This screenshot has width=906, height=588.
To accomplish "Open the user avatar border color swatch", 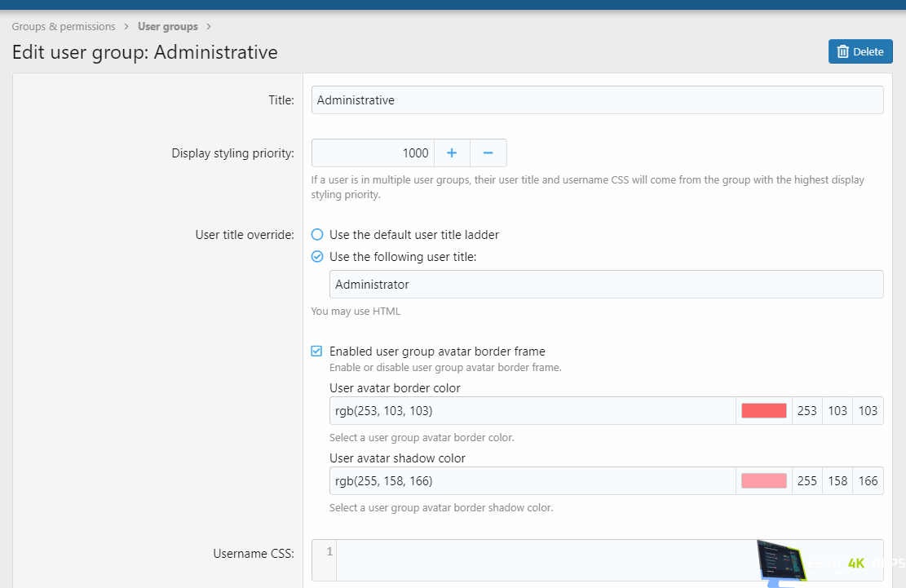I will (763, 411).
